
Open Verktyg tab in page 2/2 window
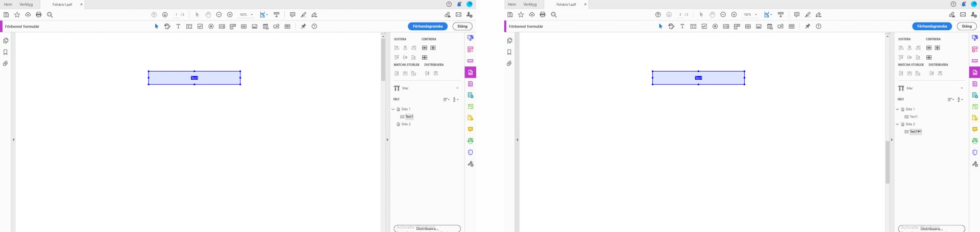(530, 5)
